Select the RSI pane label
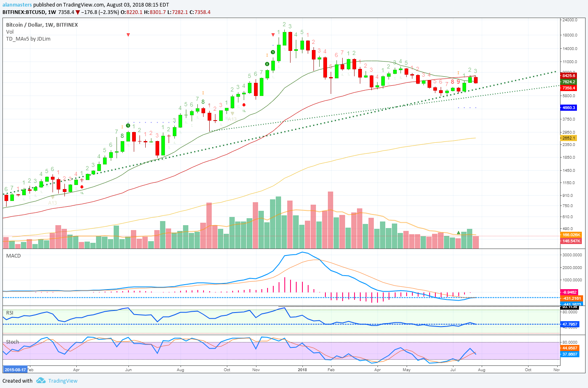The width and height of the screenshot is (588, 388). 10,313
